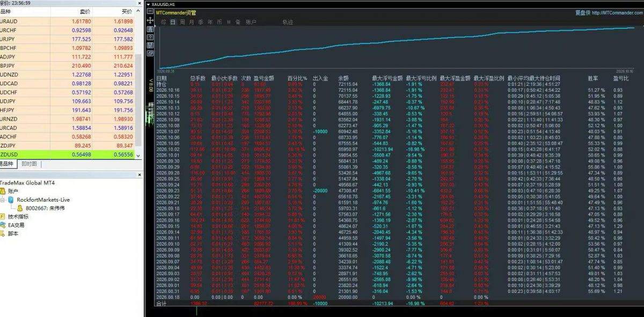The image size is (644, 317).
Task: Open the XAUUSD,H1 chart dropdown triangle
Action: 149,4
